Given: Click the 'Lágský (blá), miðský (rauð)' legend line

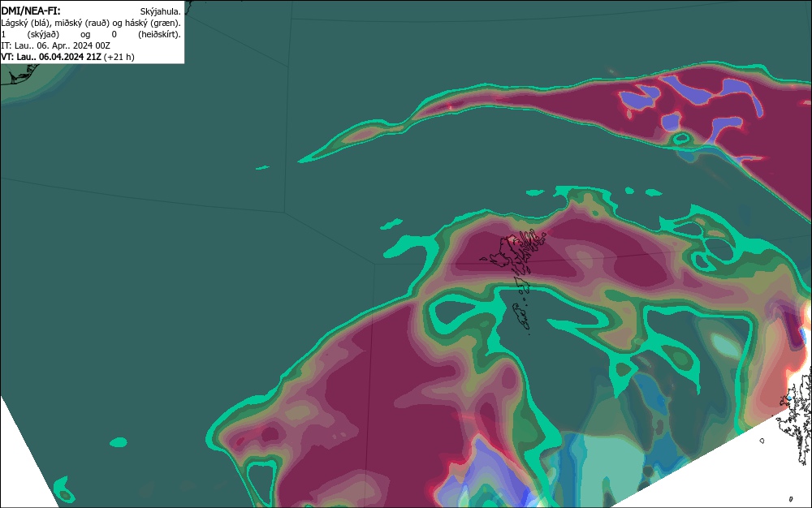Looking at the screenshot, I should pos(91,23).
